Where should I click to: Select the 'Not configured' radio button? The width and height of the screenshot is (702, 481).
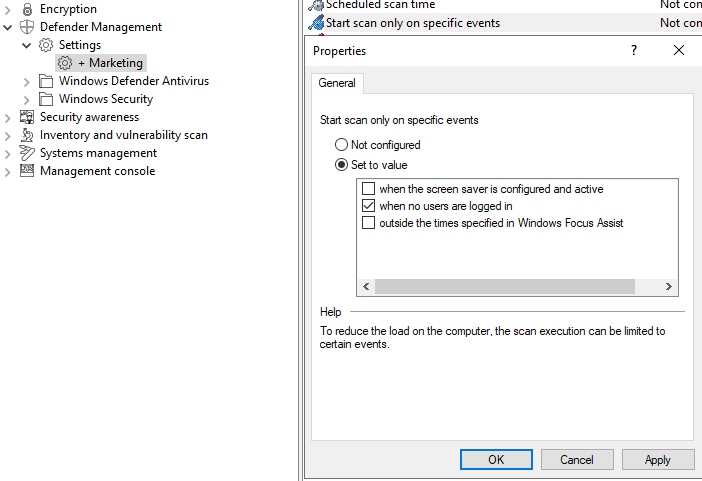(x=342, y=145)
